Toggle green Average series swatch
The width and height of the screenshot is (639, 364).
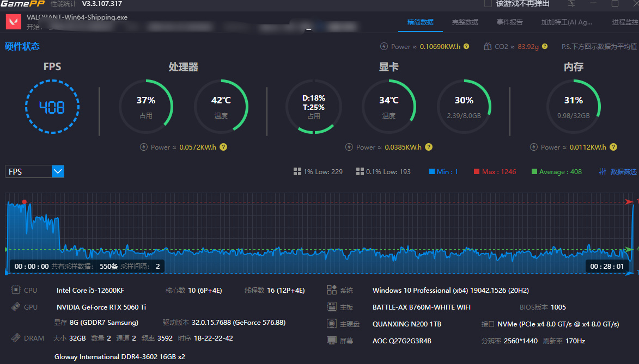tap(534, 171)
